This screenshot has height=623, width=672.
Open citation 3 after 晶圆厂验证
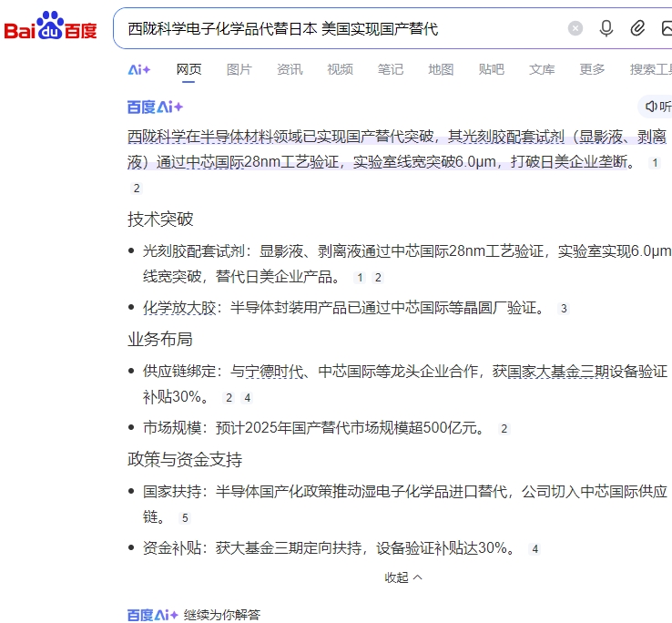click(x=564, y=309)
